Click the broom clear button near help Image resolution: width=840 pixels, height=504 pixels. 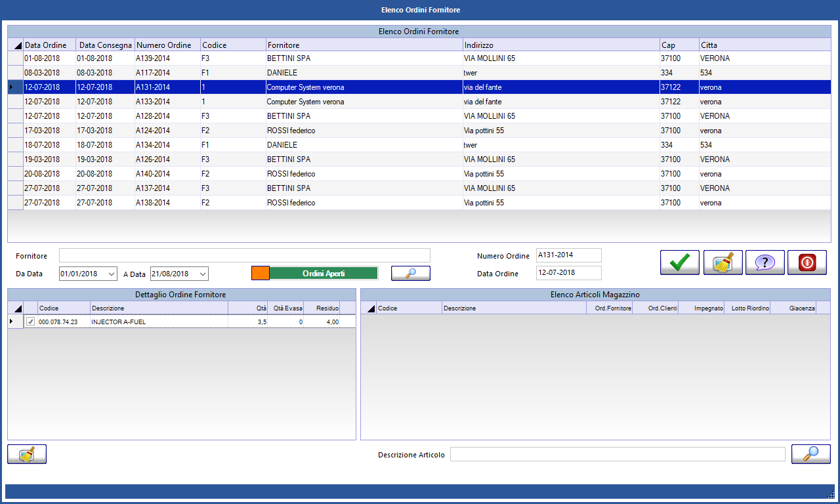tap(723, 262)
